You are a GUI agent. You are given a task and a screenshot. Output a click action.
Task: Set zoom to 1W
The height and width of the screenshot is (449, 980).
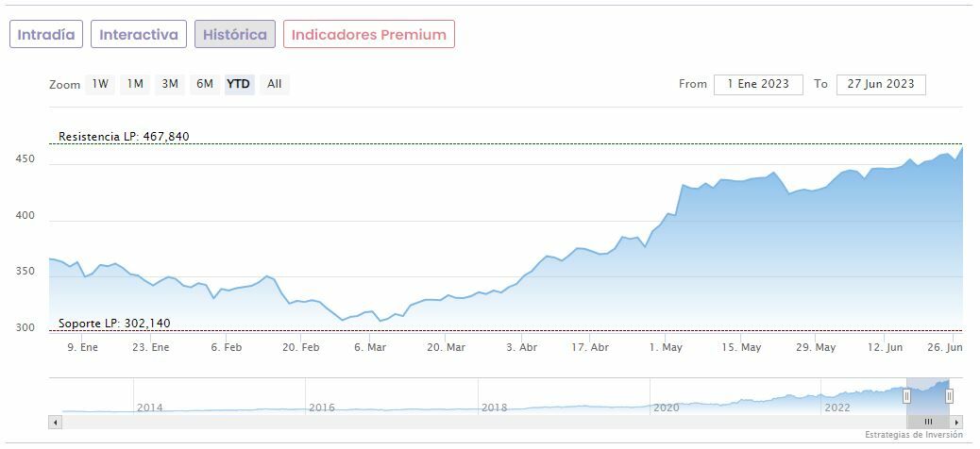pos(100,84)
